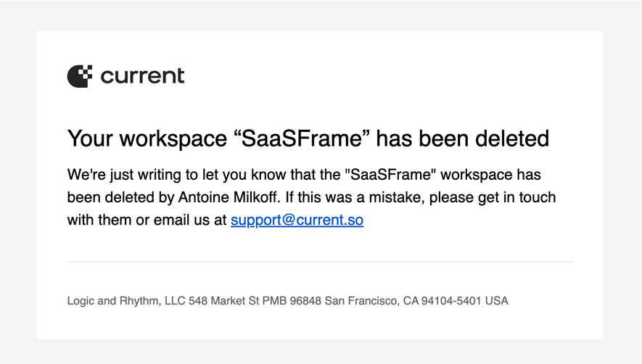Click the "CA 94104-5401" zip code

[x=443, y=301]
